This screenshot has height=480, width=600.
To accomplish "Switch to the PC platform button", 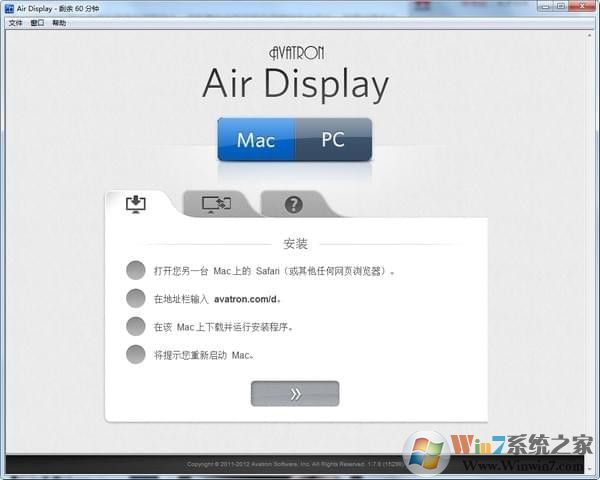I will (x=333, y=139).
